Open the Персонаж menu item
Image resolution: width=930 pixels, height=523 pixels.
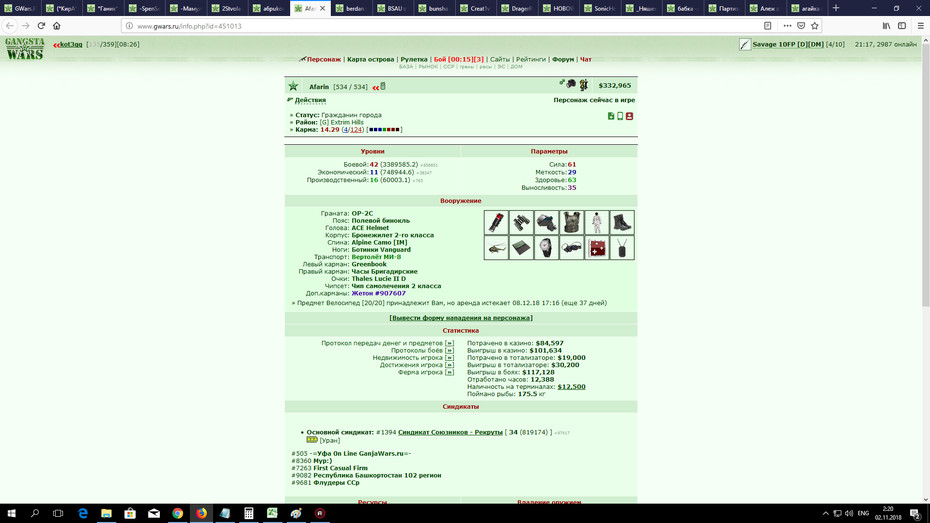[x=324, y=59]
